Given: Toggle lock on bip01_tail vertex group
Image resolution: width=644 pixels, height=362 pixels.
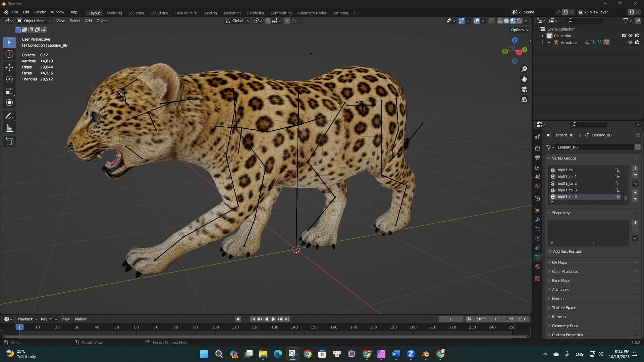Looking at the screenshot, I should 618,170.
